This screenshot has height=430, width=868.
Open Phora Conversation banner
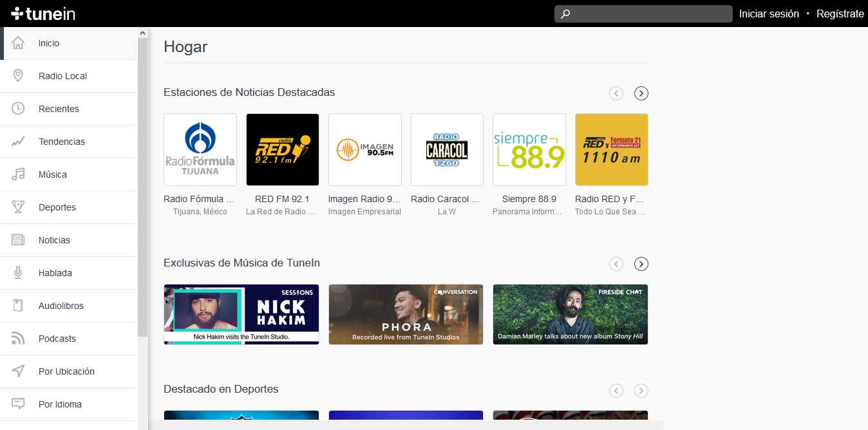click(406, 314)
